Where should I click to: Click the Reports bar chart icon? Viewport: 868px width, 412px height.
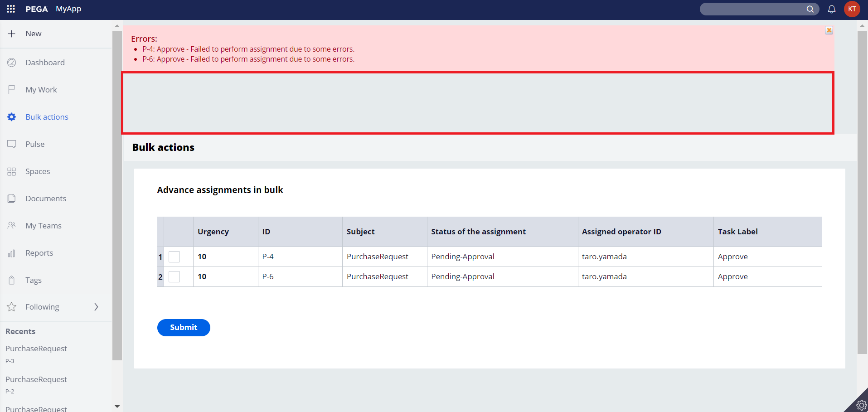pyautogui.click(x=12, y=253)
